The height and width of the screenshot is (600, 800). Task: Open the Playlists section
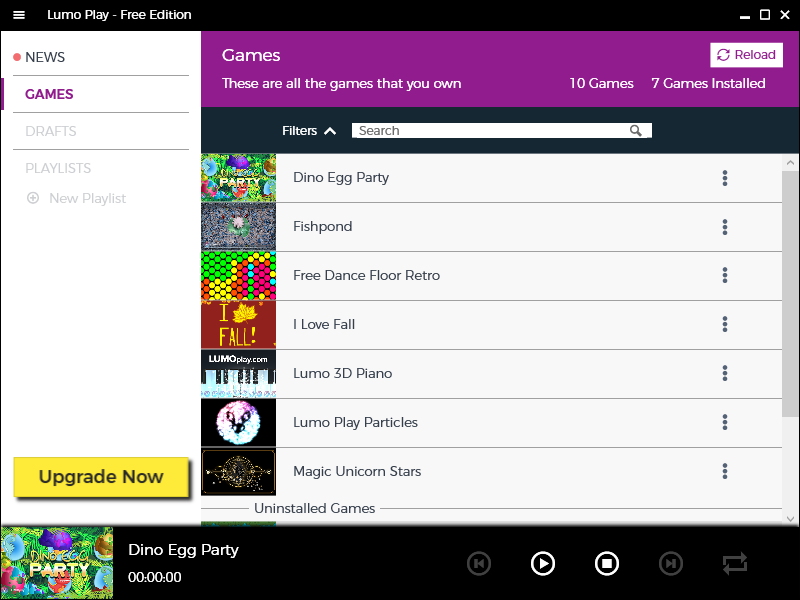tap(58, 168)
